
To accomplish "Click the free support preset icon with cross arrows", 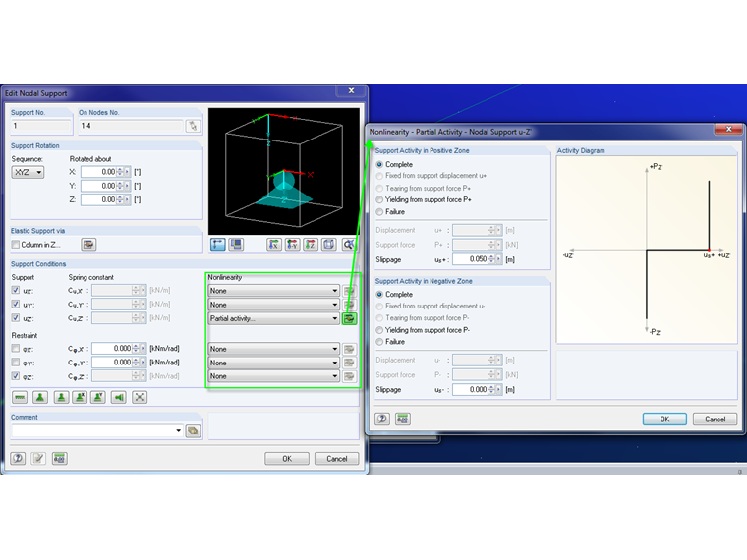I will [140, 397].
